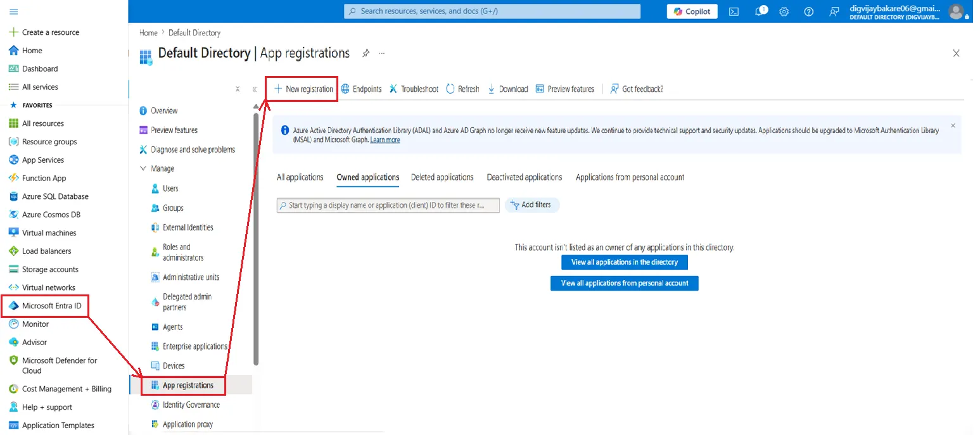Switch to the Deleted applications tab

pos(442,177)
